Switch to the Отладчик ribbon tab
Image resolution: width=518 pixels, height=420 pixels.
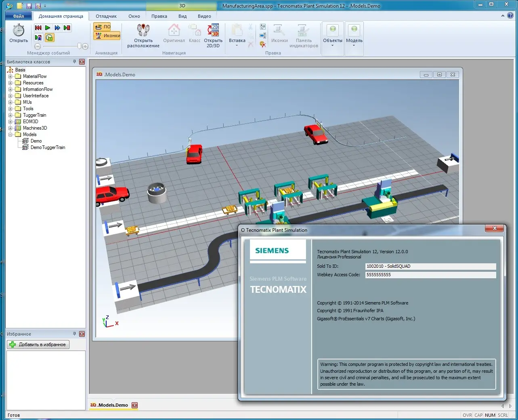pyautogui.click(x=106, y=16)
